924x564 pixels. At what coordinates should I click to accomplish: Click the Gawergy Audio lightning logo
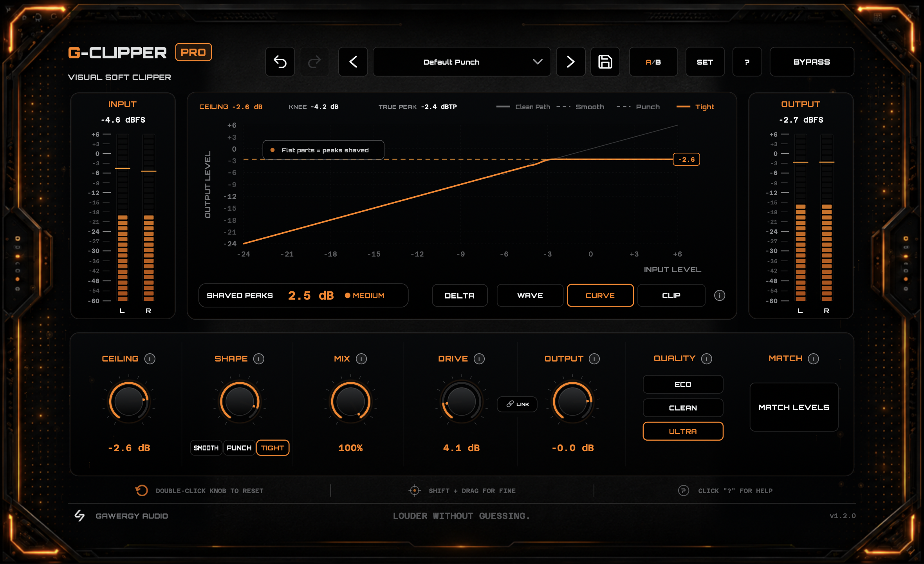[79, 516]
